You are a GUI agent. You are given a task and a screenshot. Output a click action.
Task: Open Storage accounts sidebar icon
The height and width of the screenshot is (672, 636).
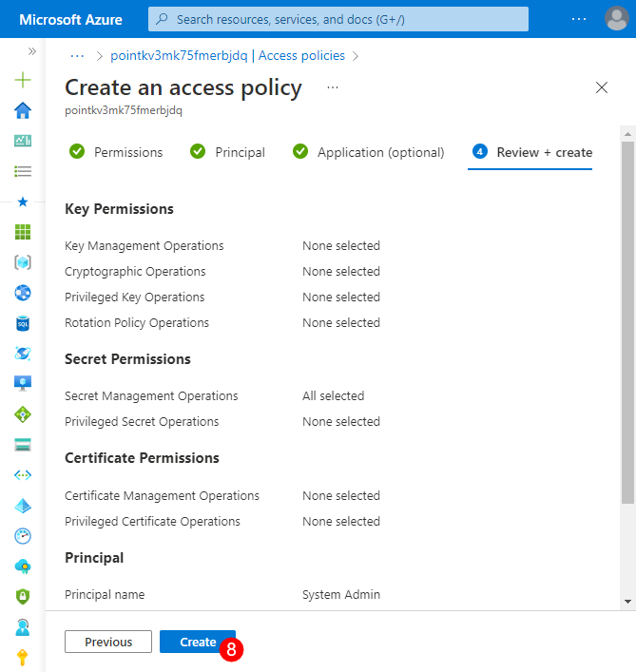[x=23, y=445]
